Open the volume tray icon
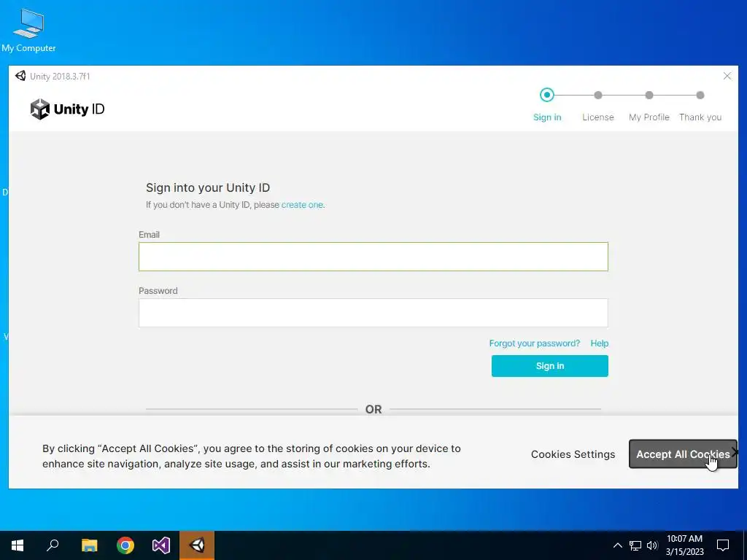 point(652,545)
